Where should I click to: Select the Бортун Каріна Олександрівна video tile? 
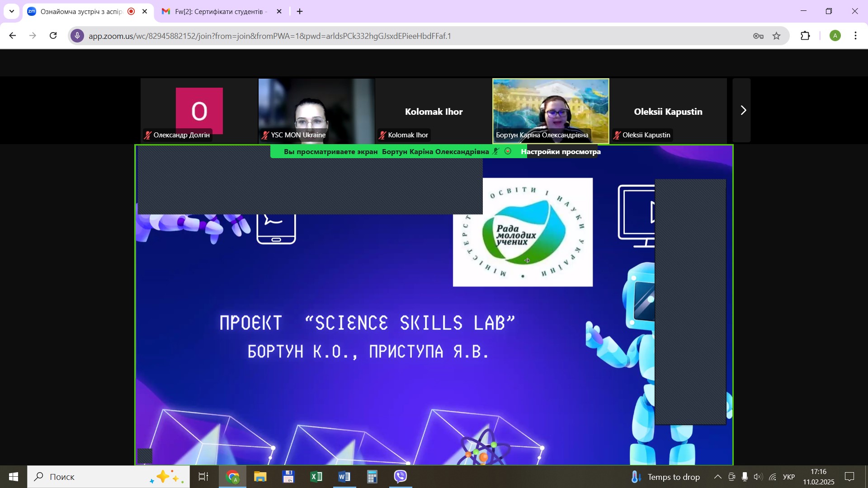(551, 111)
